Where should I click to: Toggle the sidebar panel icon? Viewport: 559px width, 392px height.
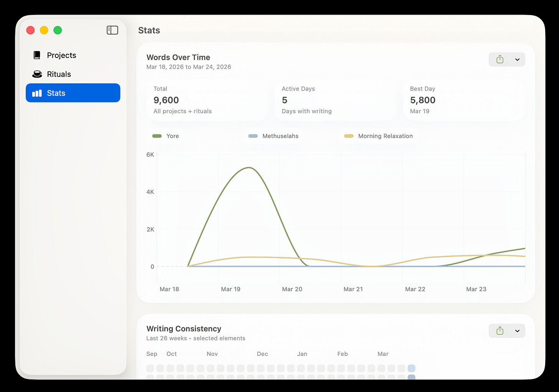(112, 30)
